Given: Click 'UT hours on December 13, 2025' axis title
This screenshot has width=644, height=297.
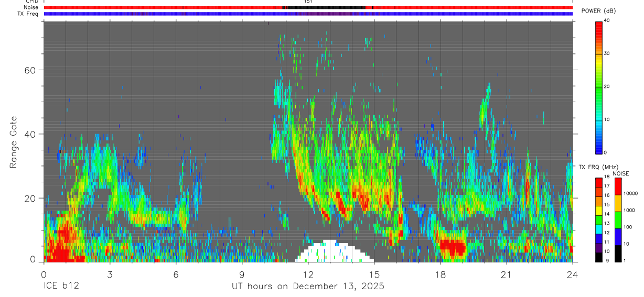Looking at the screenshot, I should tap(308, 287).
